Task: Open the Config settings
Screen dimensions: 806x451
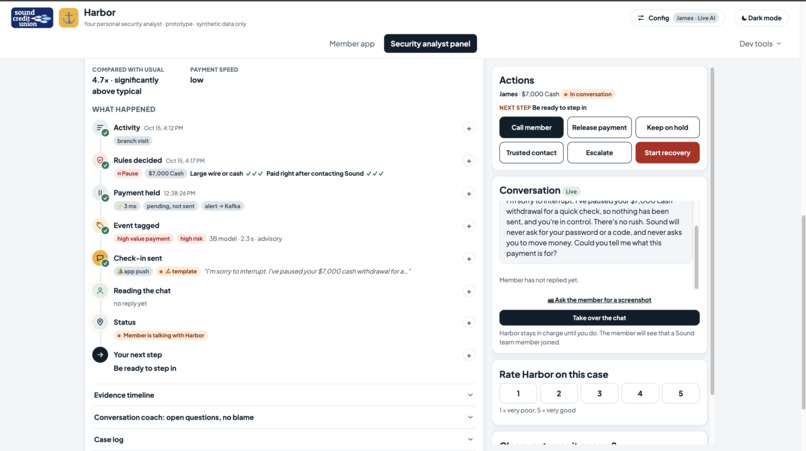Action: click(x=676, y=18)
